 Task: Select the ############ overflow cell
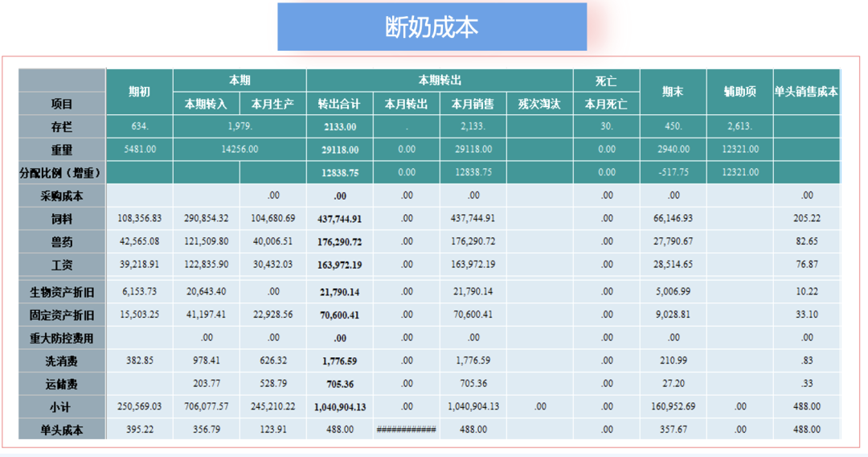tap(406, 430)
